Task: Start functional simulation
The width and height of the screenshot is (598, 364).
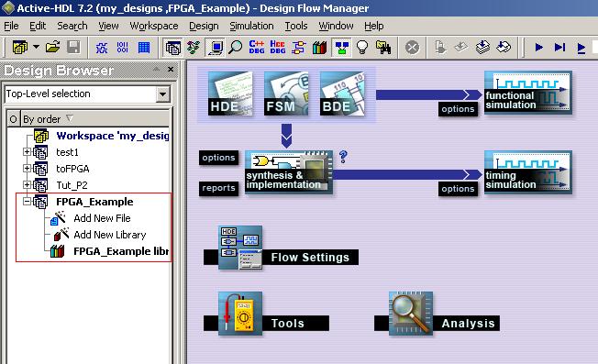Action: click(527, 93)
